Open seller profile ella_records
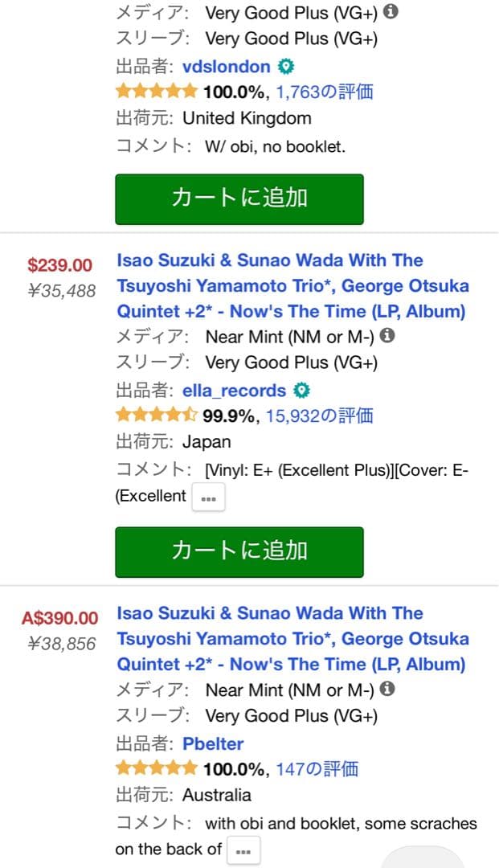Screen dimensions: 499x868 point(234,391)
